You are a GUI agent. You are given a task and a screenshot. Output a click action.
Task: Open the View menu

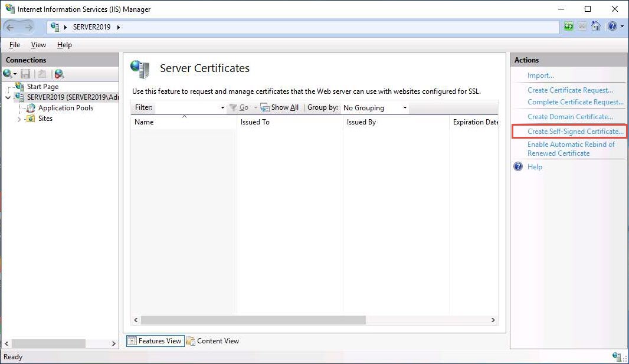pos(38,45)
